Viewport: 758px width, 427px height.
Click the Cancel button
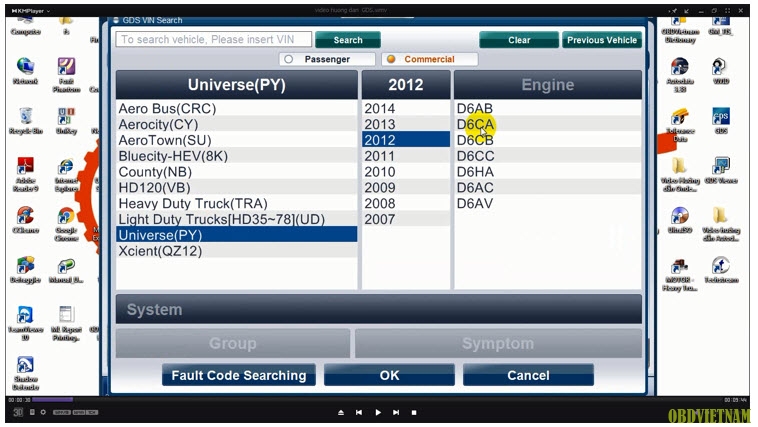[528, 375]
